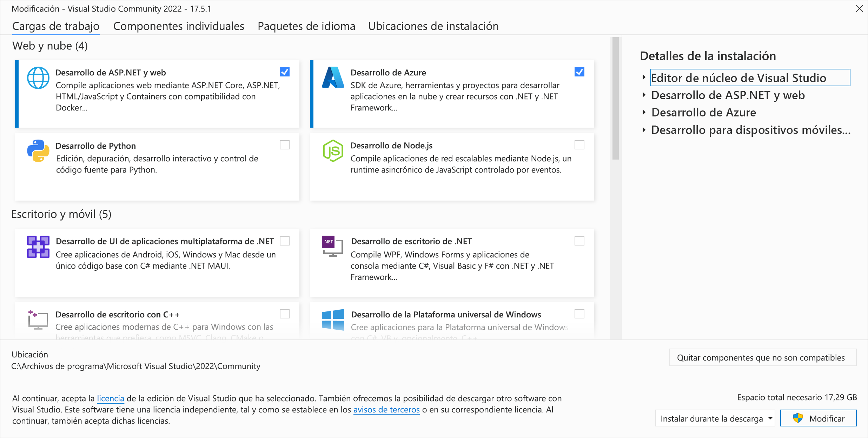Click the ASP.NET web globe icon
868x438 pixels.
click(x=38, y=78)
